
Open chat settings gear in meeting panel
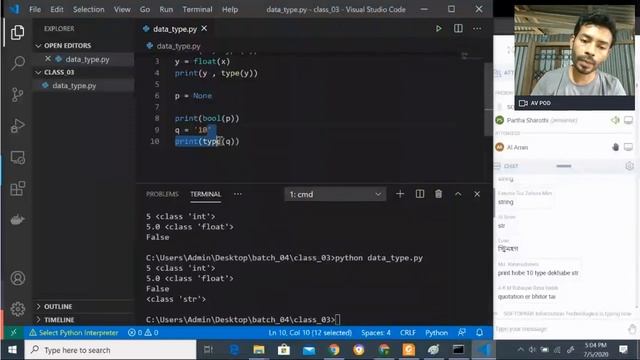[x=629, y=166]
